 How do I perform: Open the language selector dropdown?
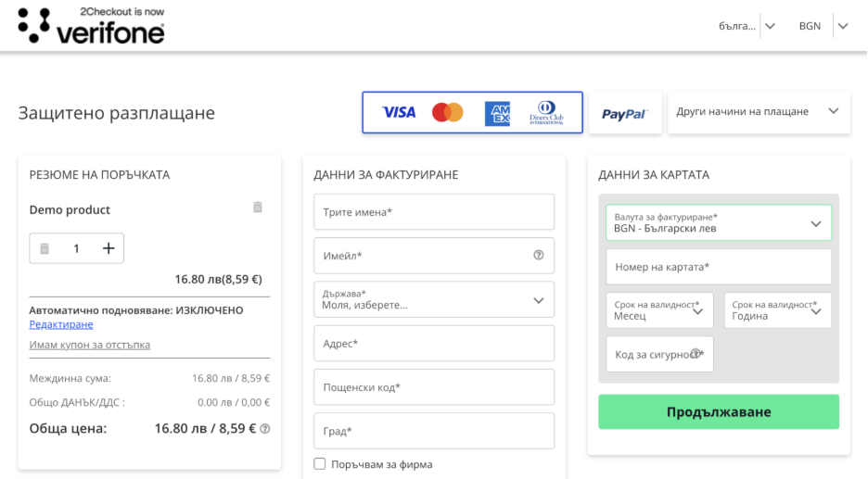tap(747, 26)
